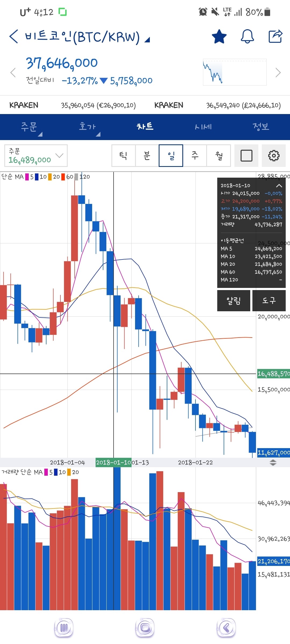Select the 주 weekly chart interval

(x=195, y=156)
